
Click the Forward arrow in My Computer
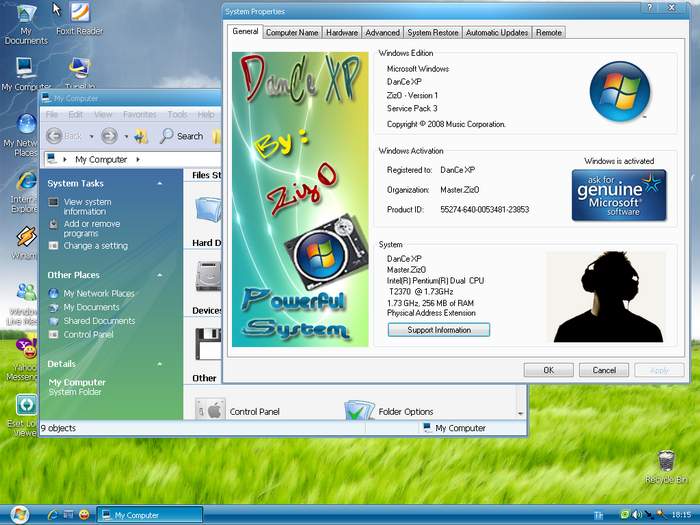pos(109,136)
